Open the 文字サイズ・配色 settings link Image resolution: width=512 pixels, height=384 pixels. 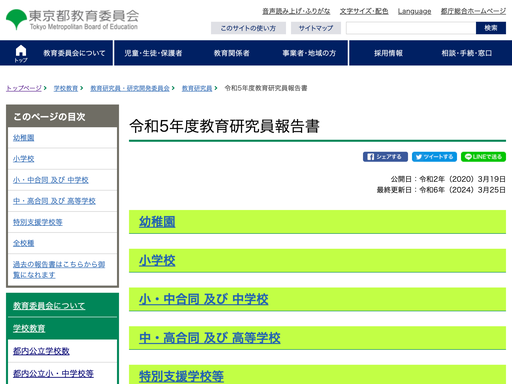(364, 11)
